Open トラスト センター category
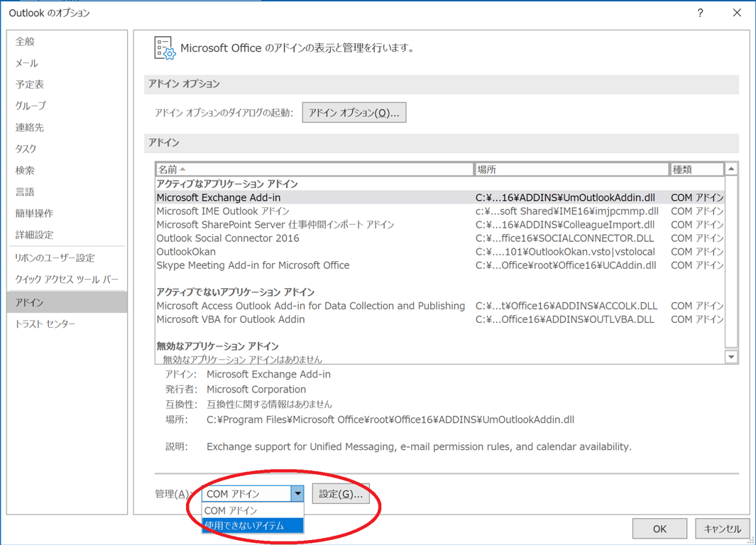756x545 pixels. click(x=67, y=324)
